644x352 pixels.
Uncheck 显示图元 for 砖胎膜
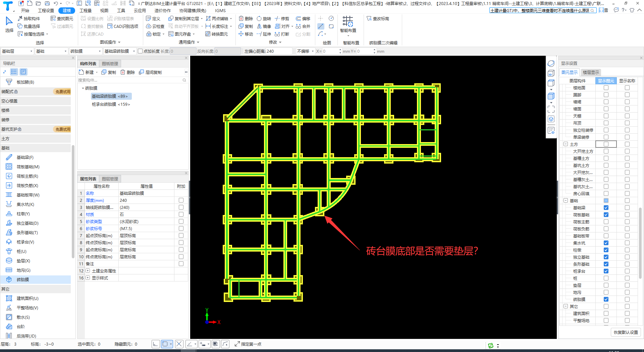click(606, 299)
